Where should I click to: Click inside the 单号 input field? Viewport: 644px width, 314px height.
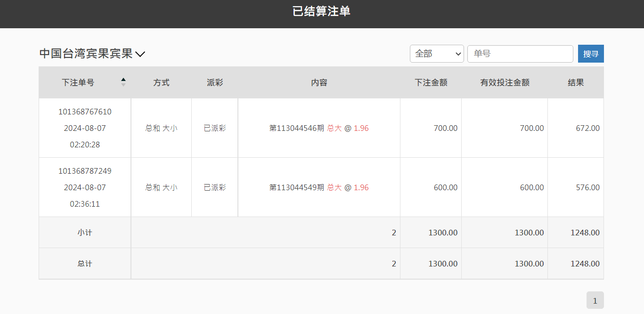[x=520, y=54]
